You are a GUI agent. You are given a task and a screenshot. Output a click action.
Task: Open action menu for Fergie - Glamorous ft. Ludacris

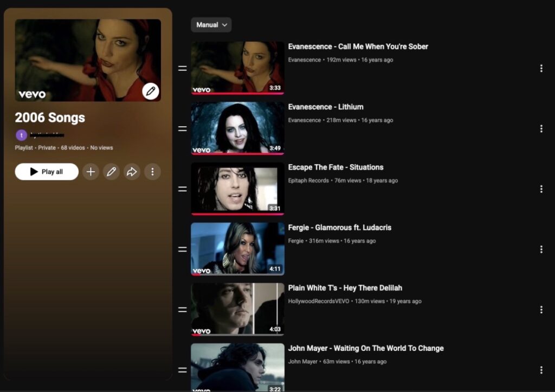(x=541, y=250)
